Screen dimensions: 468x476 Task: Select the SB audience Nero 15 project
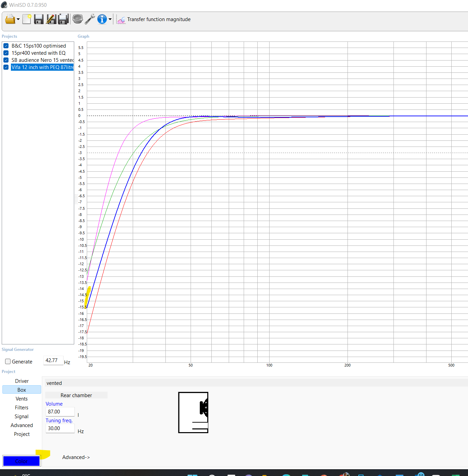pos(42,60)
